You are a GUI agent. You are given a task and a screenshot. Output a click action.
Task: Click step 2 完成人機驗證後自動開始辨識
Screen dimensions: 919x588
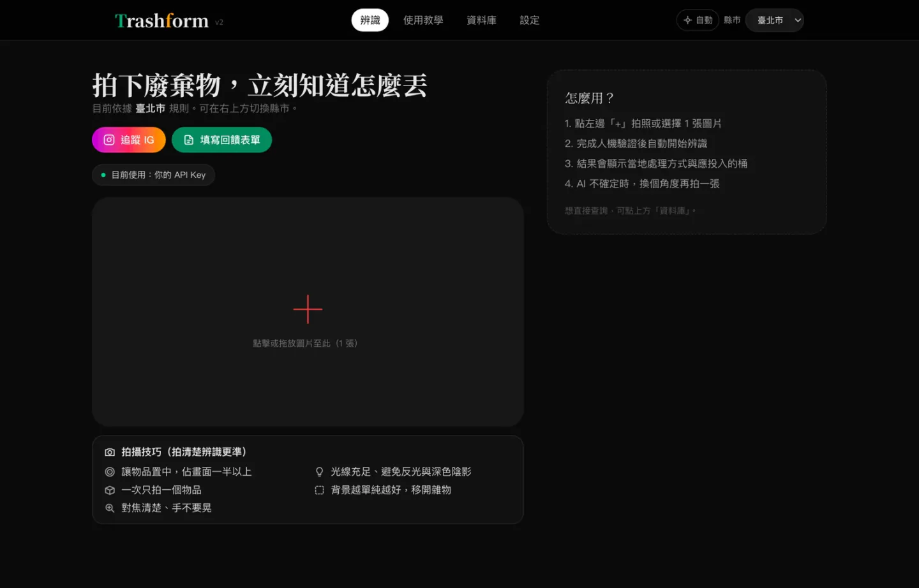click(636, 143)
